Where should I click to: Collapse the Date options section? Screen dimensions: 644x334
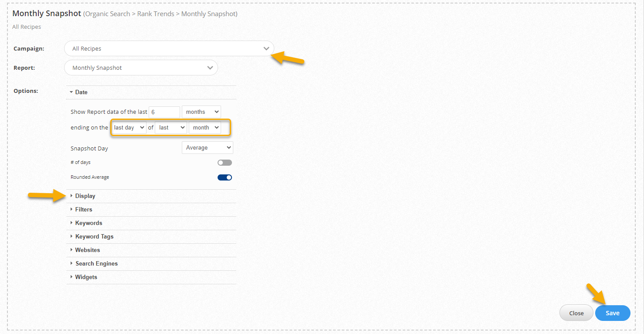[x=81, y=92]
